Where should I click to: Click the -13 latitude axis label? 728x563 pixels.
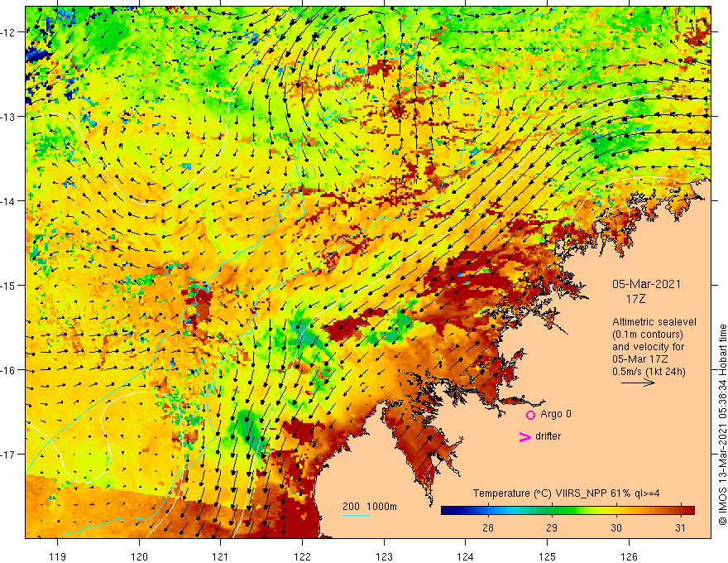[x=8, y=117]
